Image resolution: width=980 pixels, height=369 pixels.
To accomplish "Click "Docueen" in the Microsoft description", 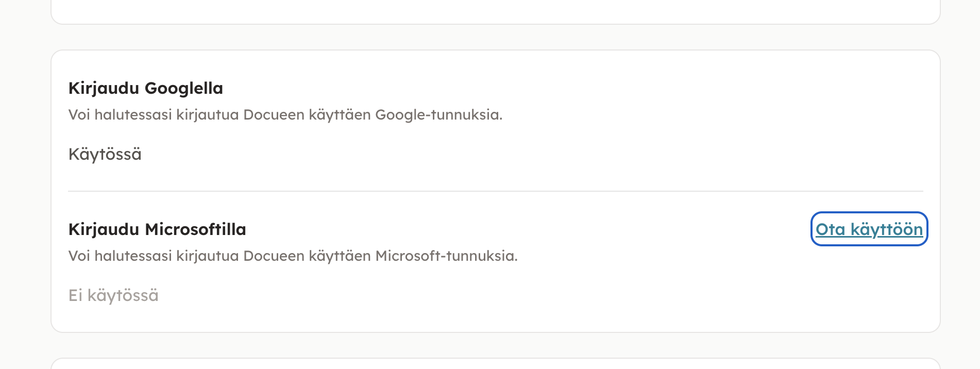I will tap(274, 256).
